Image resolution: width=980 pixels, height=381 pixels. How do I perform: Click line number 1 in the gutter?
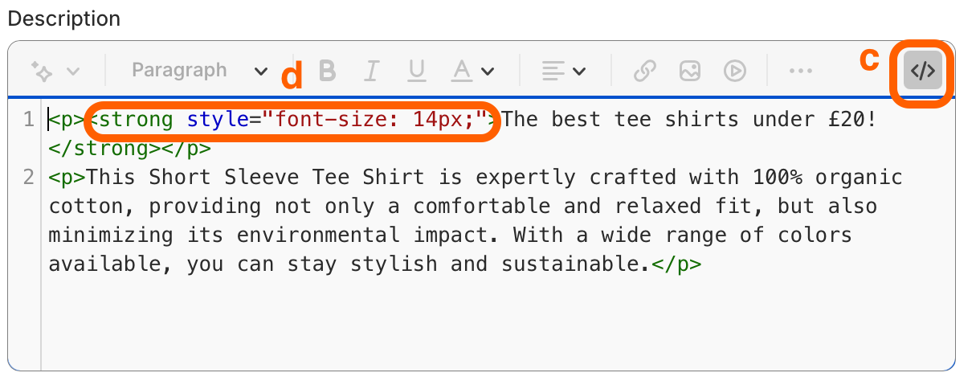click(x=29, y=120)
